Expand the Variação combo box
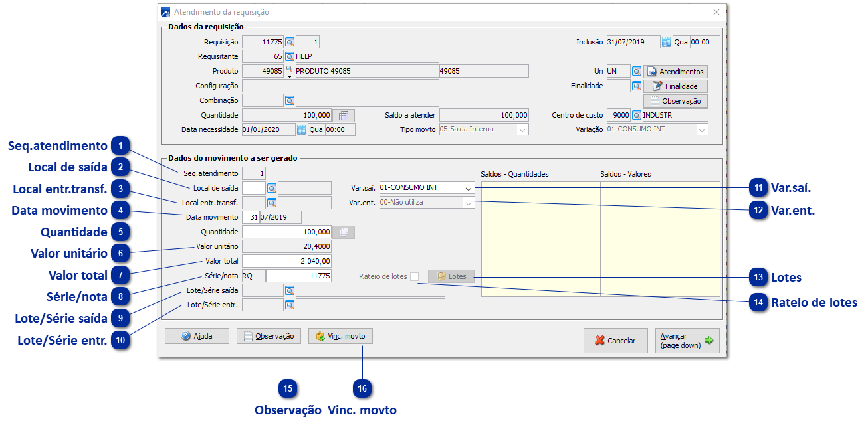The height and width of the screenshot is (429, 868). (701, 129)
